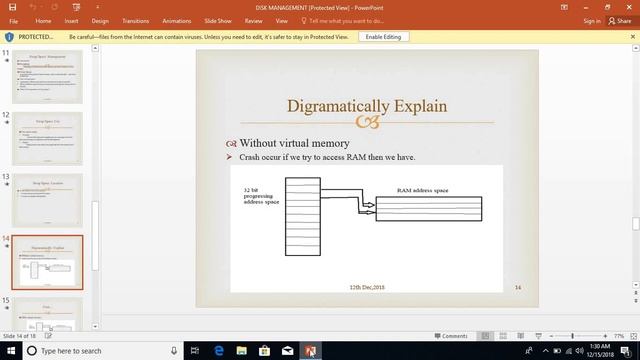Click the slide area scroll down arrow
The height and width of the screenshot is (360, 640).
(636, 285)
